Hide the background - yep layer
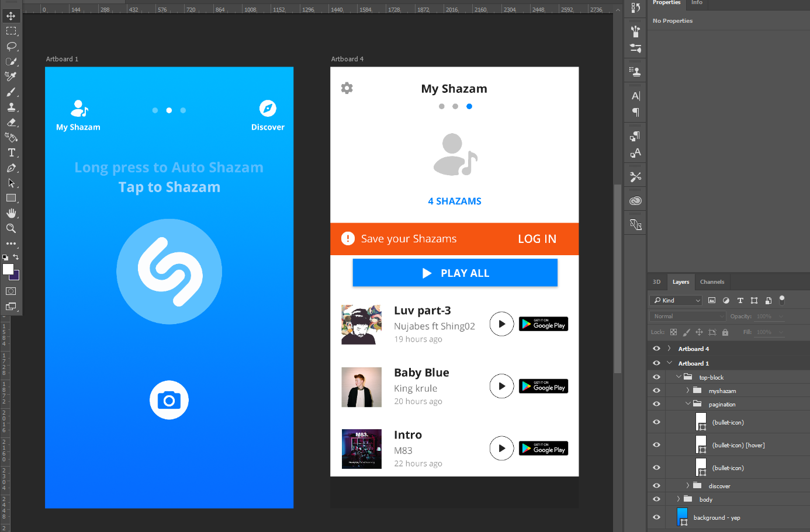 (656, 517)
